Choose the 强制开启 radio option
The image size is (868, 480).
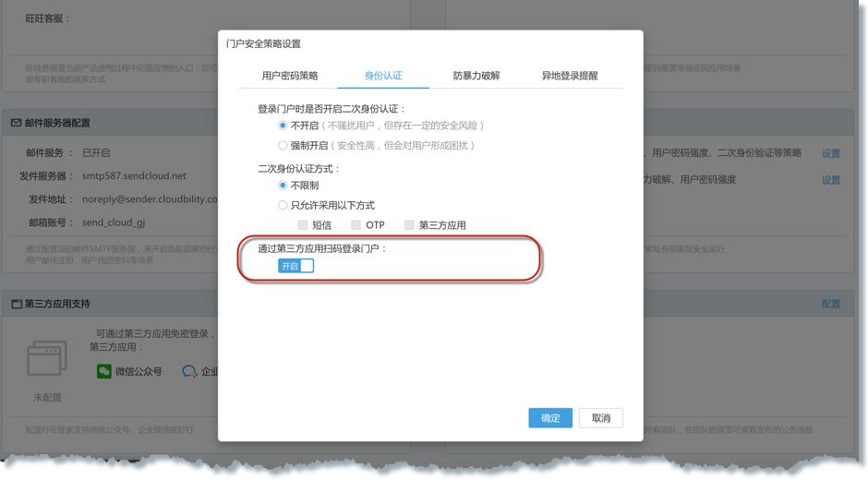pos(283,146)
